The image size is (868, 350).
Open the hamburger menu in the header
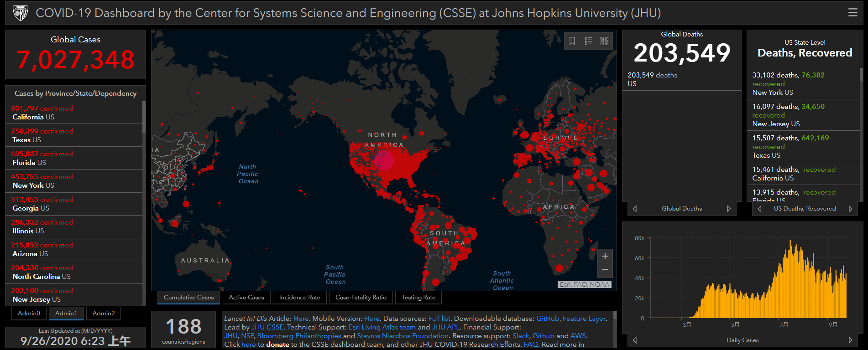(852, 13)
